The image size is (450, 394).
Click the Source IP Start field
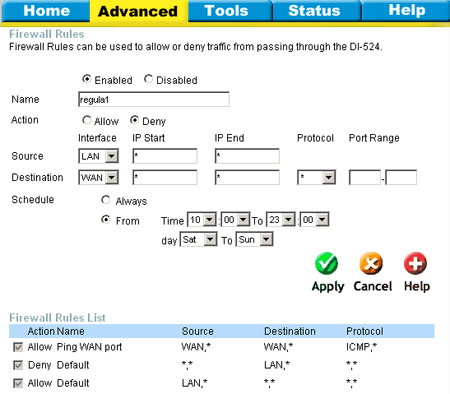165,156
